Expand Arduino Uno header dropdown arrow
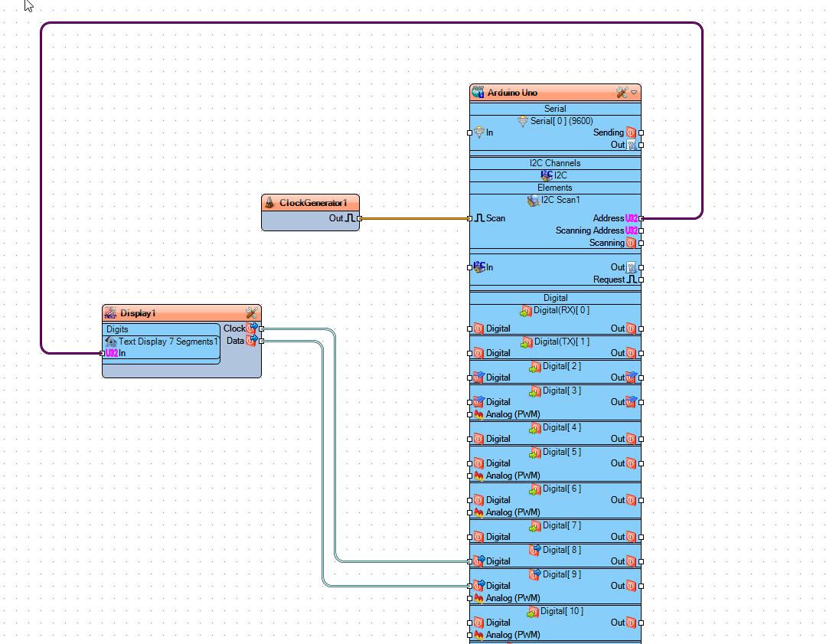Viewport: 836px width, 644px height. click(634, 92)
